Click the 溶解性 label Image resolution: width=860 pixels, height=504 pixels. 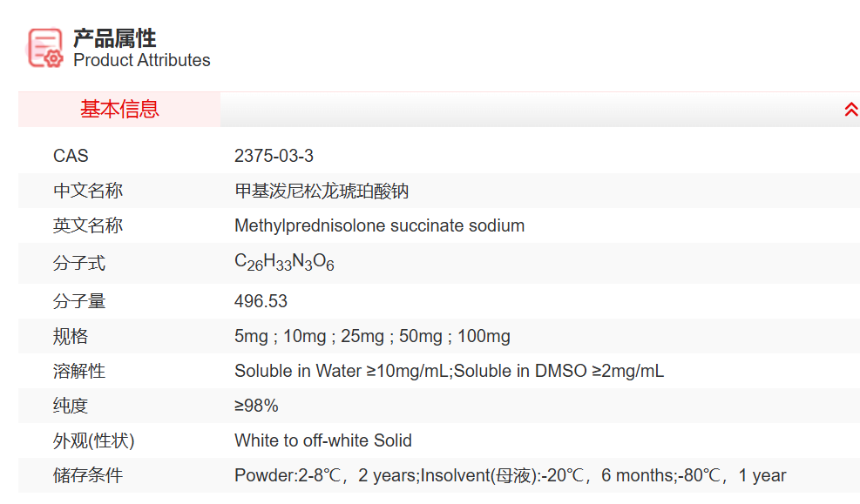click(79, 371)
